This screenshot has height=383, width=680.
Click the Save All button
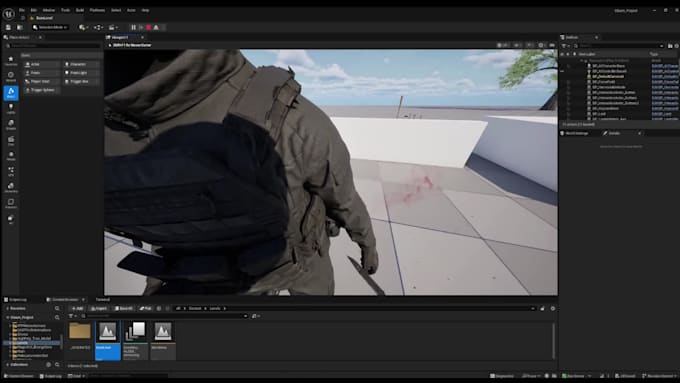tap(124, 308)
